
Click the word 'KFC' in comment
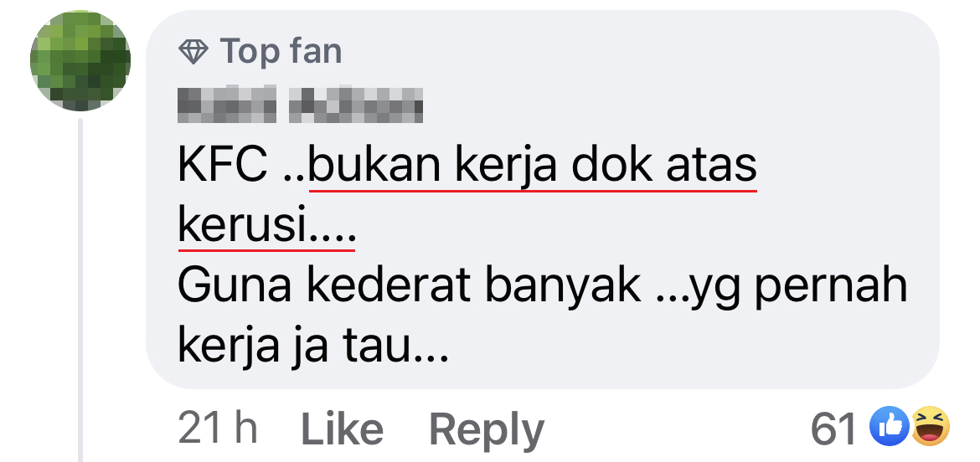[223, 166]
